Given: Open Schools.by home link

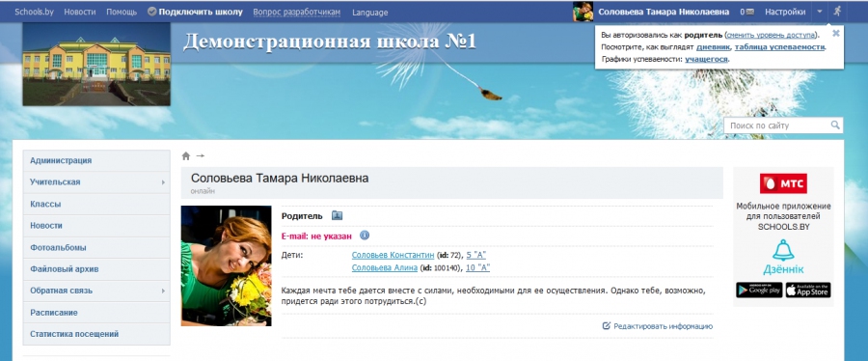Looking at the screenshot, I should tap(34, 12).
